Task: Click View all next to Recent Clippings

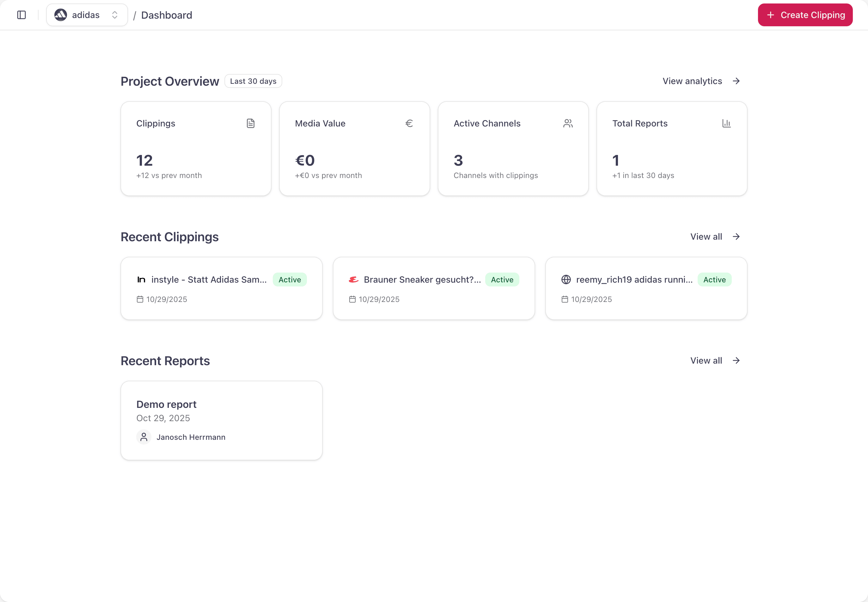Action: coord(715,236)
